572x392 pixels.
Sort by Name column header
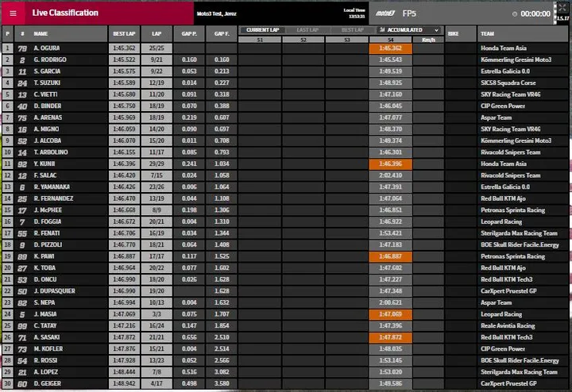point(41,34)
